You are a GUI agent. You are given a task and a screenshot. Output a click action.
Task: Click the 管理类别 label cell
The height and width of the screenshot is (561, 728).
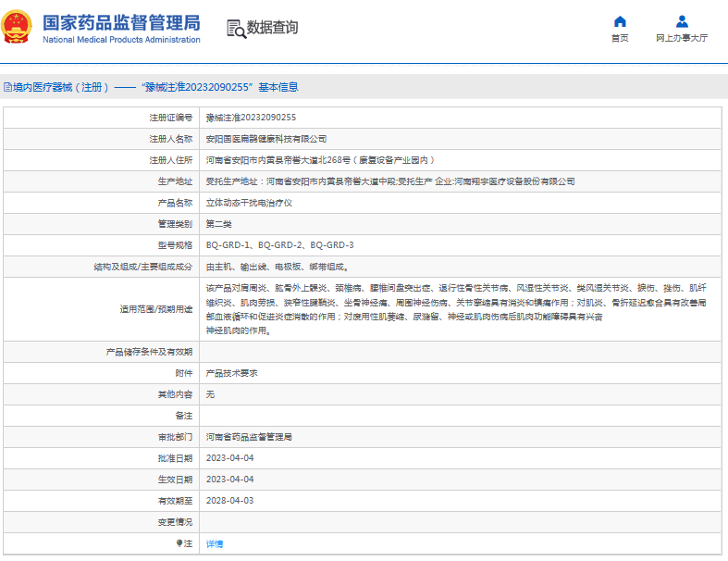click(101, 224)
